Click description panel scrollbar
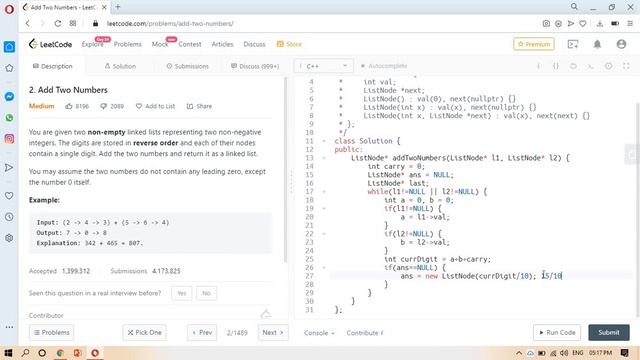The height and width of the screenshot is (360, 640). 285,169
